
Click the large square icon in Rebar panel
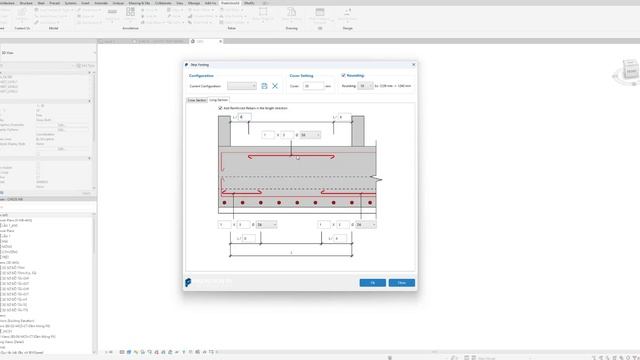pyautogui.click(x=263, y=13)
